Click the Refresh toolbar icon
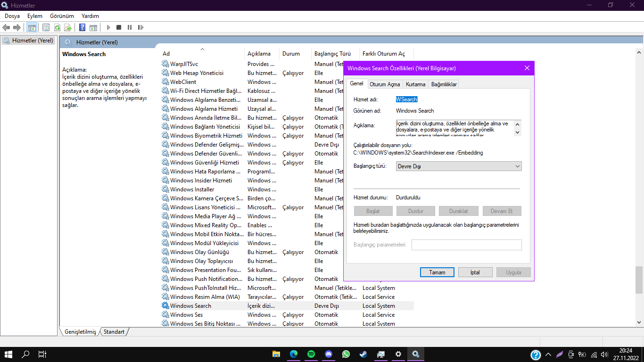644x362 pixels. 57,27
